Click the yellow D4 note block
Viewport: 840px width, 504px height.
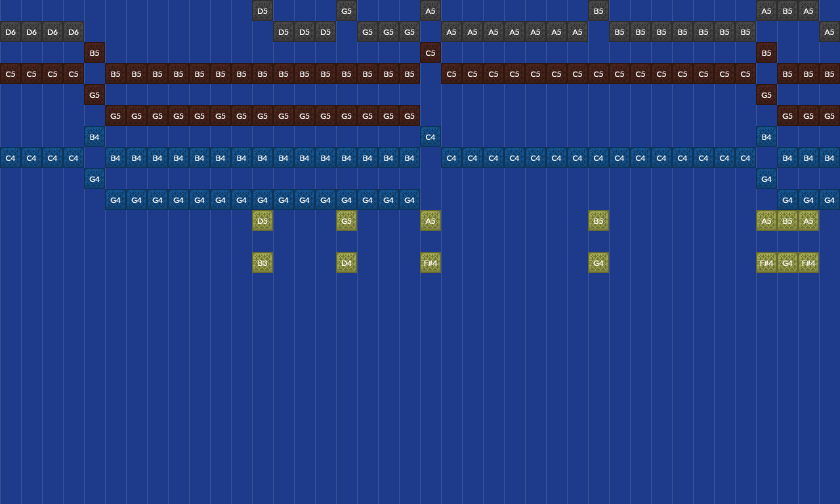pos(346,262)
